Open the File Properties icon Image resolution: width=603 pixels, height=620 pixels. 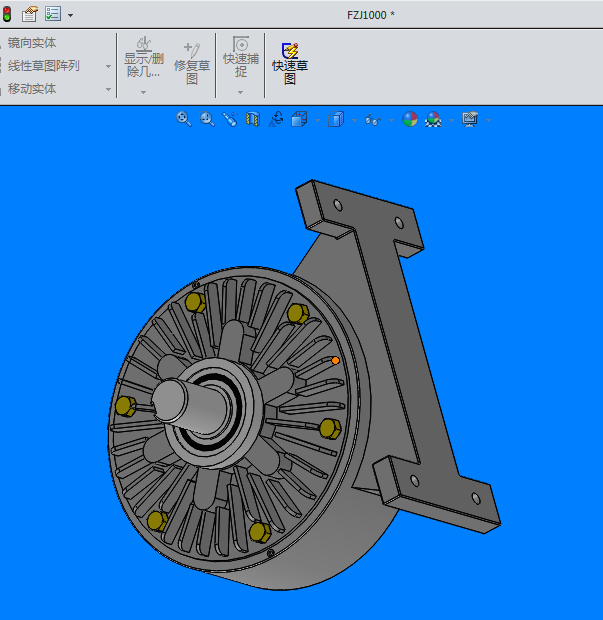tap(29, 14)
